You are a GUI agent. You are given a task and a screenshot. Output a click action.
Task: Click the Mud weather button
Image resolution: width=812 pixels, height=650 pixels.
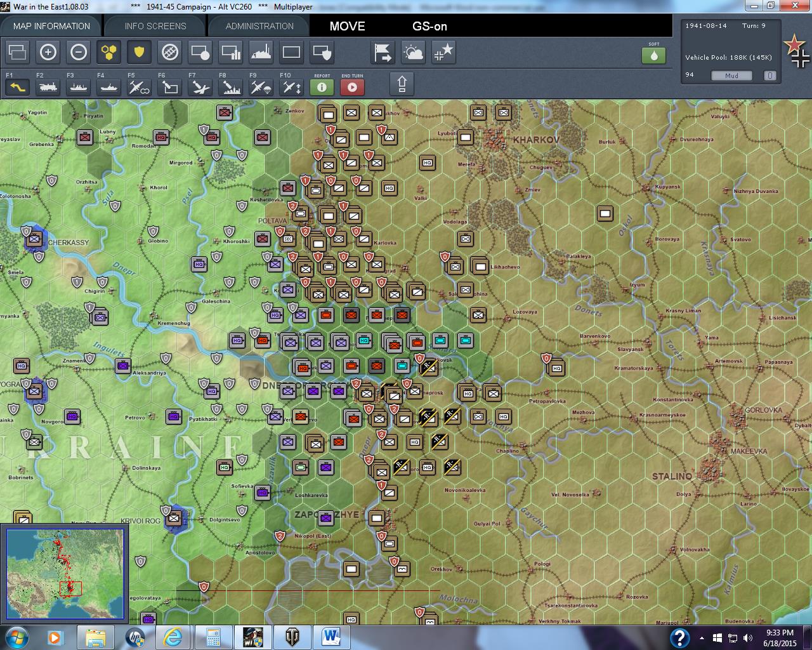point(731,76)
